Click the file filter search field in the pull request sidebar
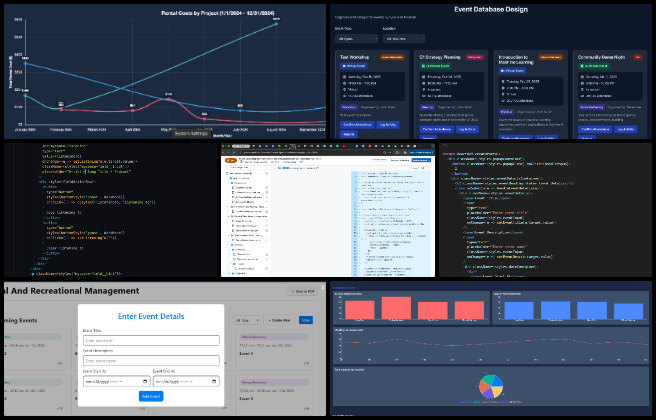Screen dimensions: 656x420 pyautogui.click(x=247, y=168)
